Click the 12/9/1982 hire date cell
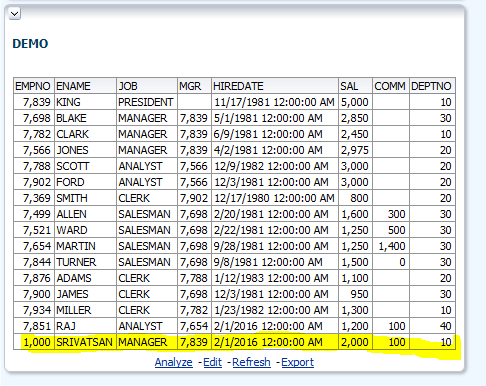 pyautogui.click(x=275, y=166)
